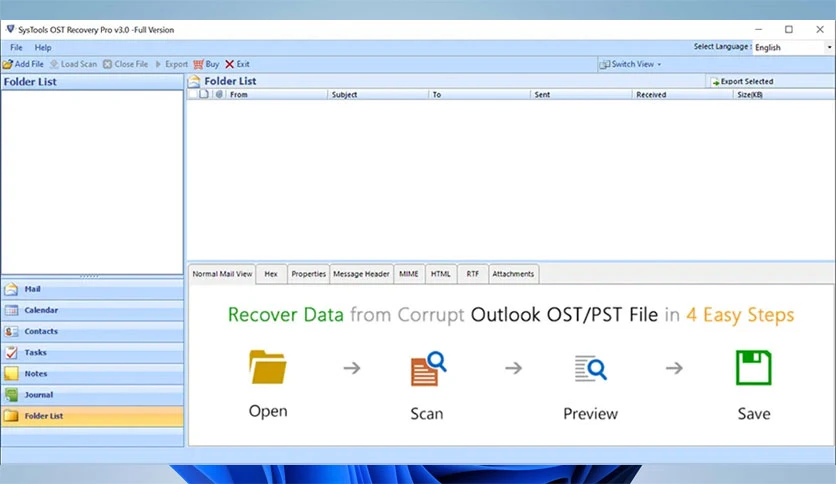Open the Calendar section in the sidebar
The width and height of the screenshot is (836, 484).
point(92,310)
